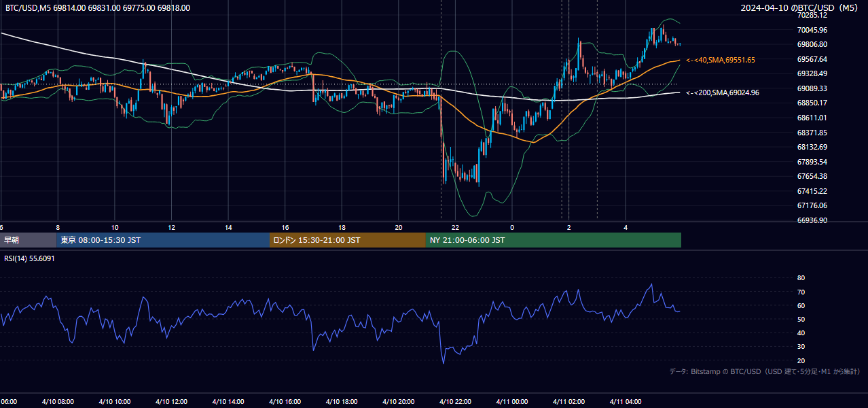Click the 200 SMA label 69024.96
This screenshot has height=408, width=868.
coord(722,92)
